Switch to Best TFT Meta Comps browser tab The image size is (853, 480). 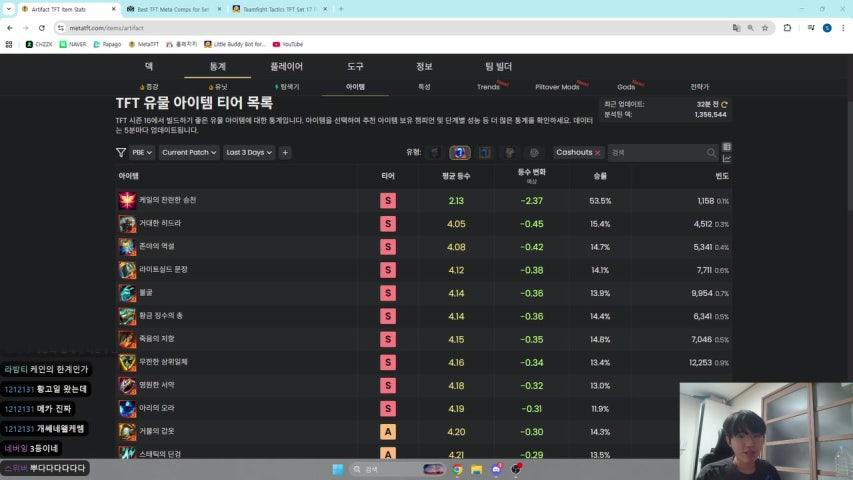(x=173, y=9)
